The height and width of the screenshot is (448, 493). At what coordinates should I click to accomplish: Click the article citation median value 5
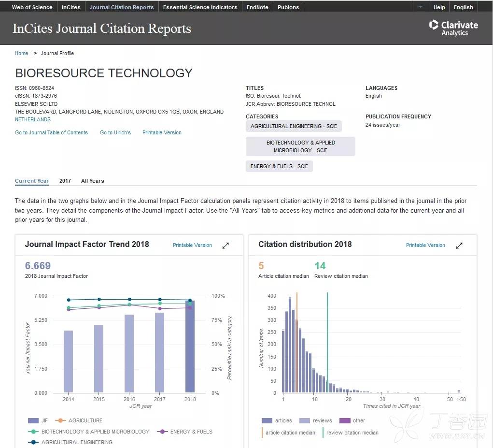(x=261, y=265)
